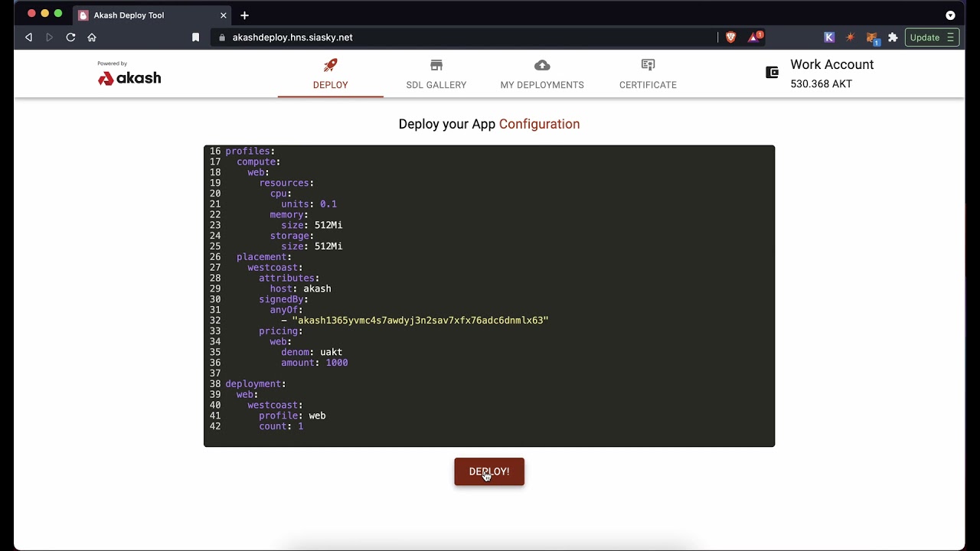980x551 pixels.
Task: Bookmark this page
Action: point(195,37)
